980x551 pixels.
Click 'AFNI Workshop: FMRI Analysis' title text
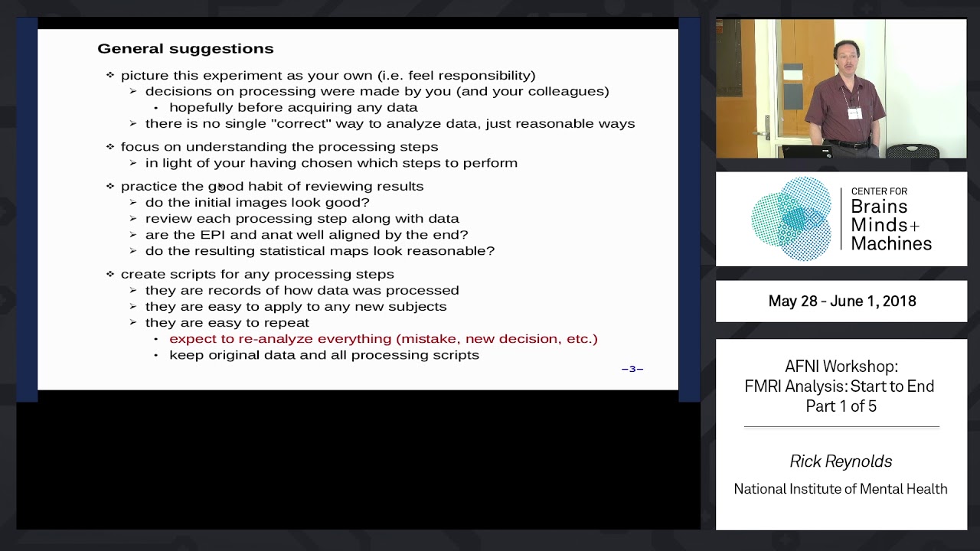click(x=841, y=386)
